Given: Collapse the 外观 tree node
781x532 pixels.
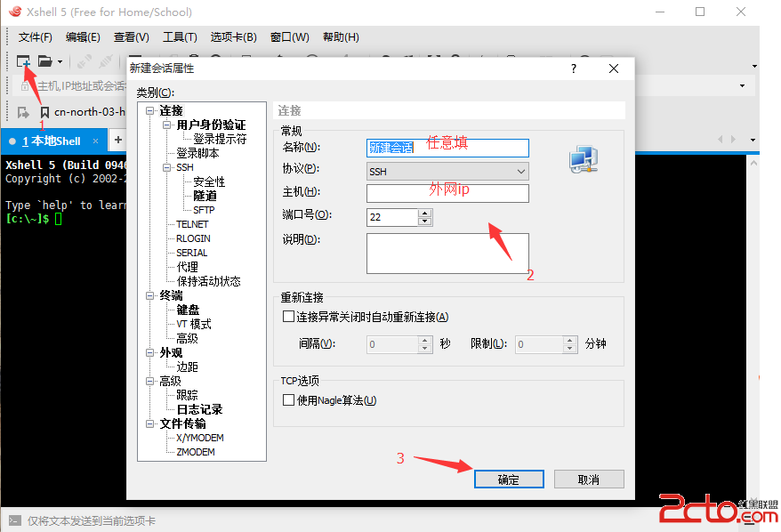Looking at the screenshot, I should coord(150,352).
